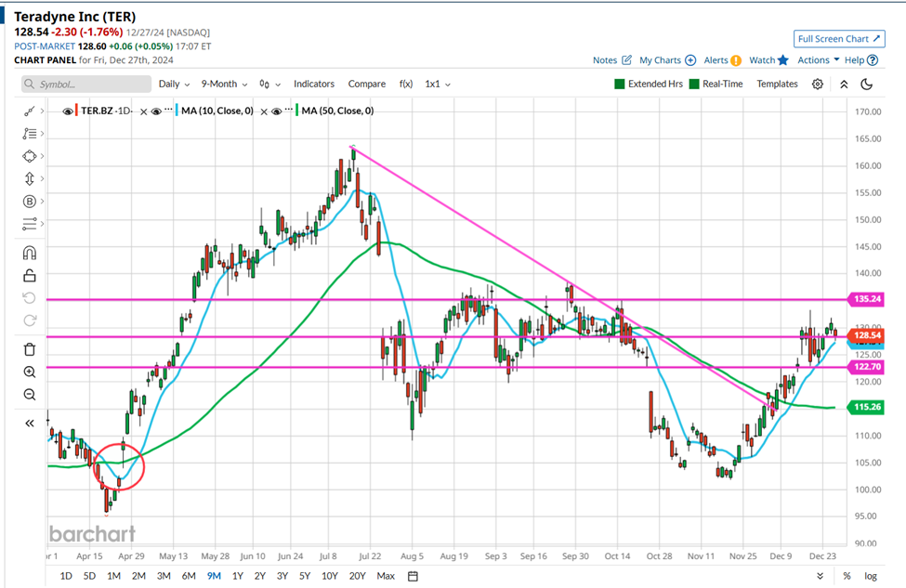
Task: Delete drawings with the trash icon
Action: (29, 349)
